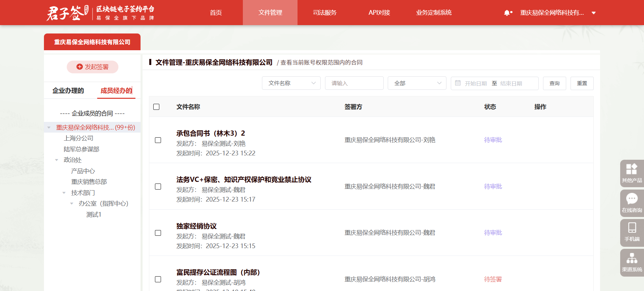Image resolution: width=644 pixels, height=291 pixels.
Task: Click the plus icon on 发起签署
Action: pos(79,67)
